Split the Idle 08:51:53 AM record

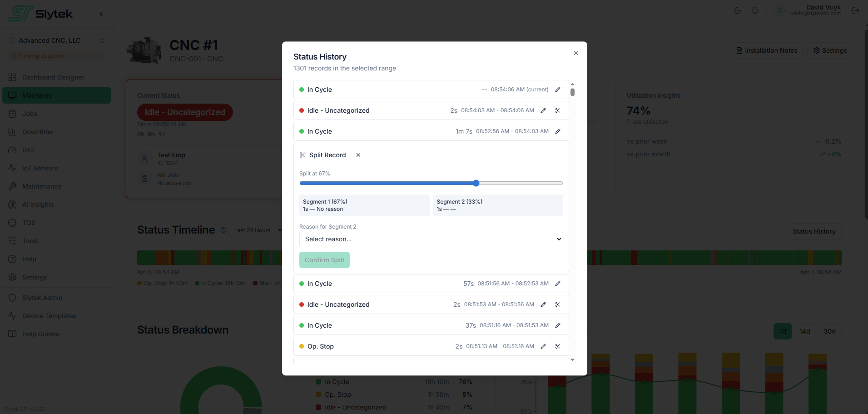pos(558,304)
